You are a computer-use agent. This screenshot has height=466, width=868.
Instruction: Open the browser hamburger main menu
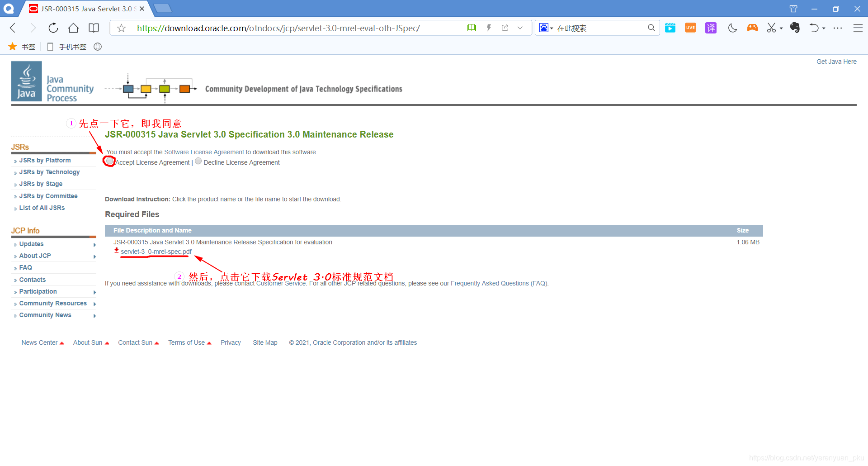[x=858, y=28]
